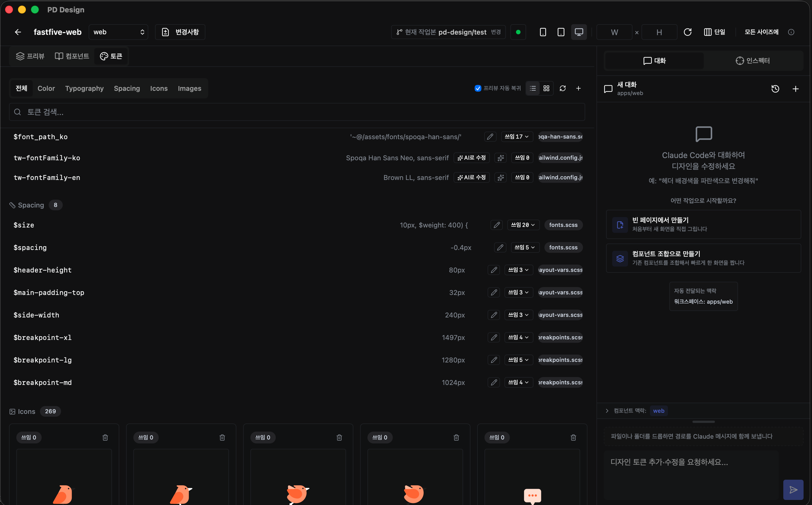Viewport: 812px width, 505px height.
Task: Filter tokens by Images
Action: click(189, 88)
